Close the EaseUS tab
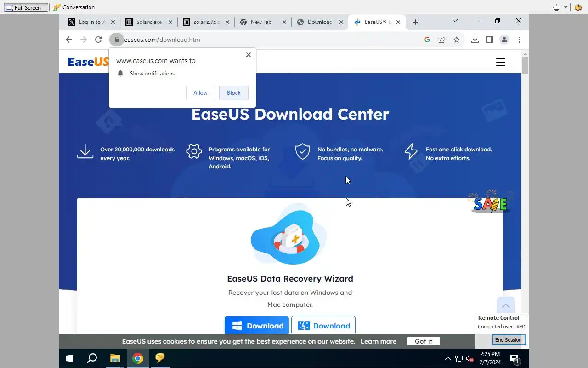 click(x=398, y=22)
